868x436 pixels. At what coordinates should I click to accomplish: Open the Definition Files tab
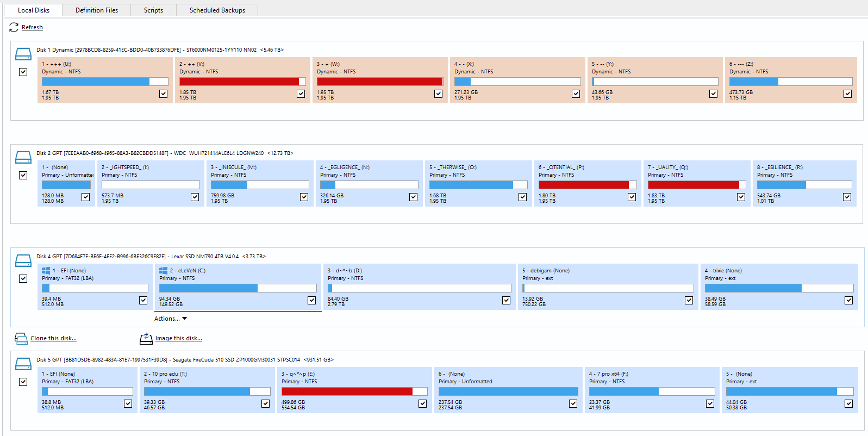97,10
